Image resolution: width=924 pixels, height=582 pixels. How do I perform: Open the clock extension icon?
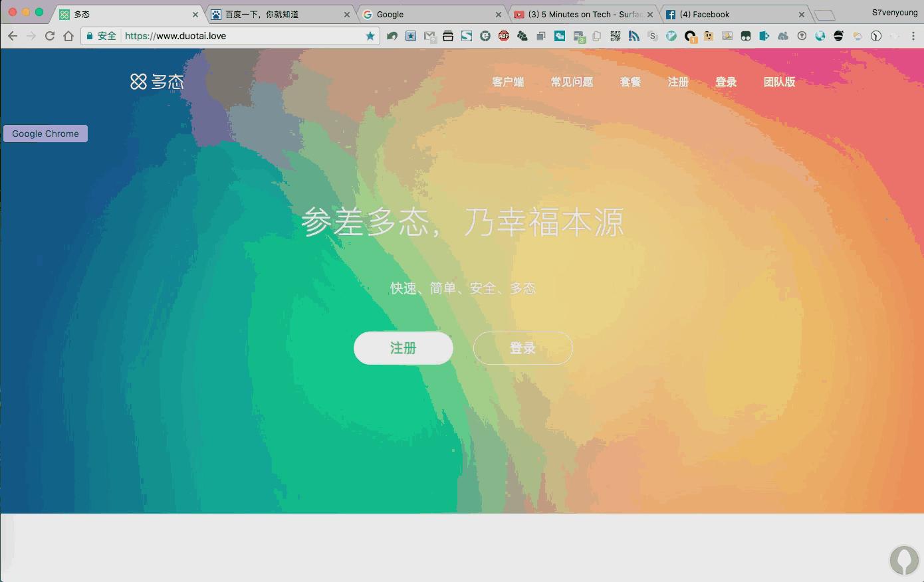point(876,36)
